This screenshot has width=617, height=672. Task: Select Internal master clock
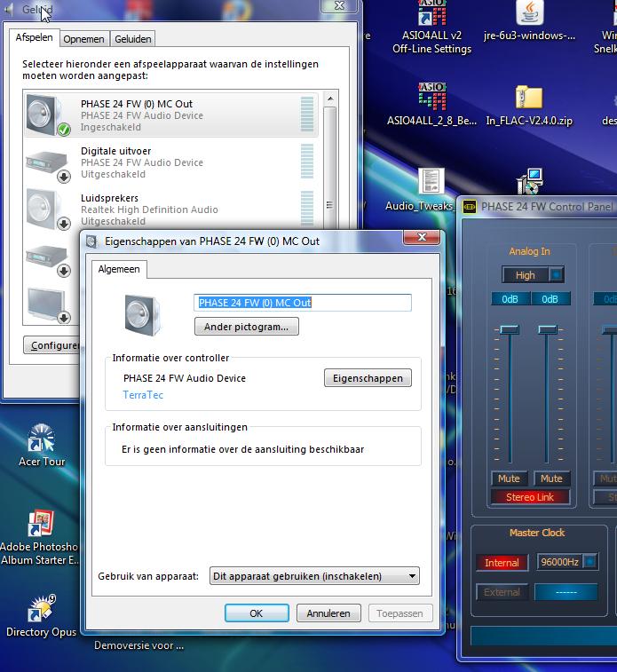(502, 563)
